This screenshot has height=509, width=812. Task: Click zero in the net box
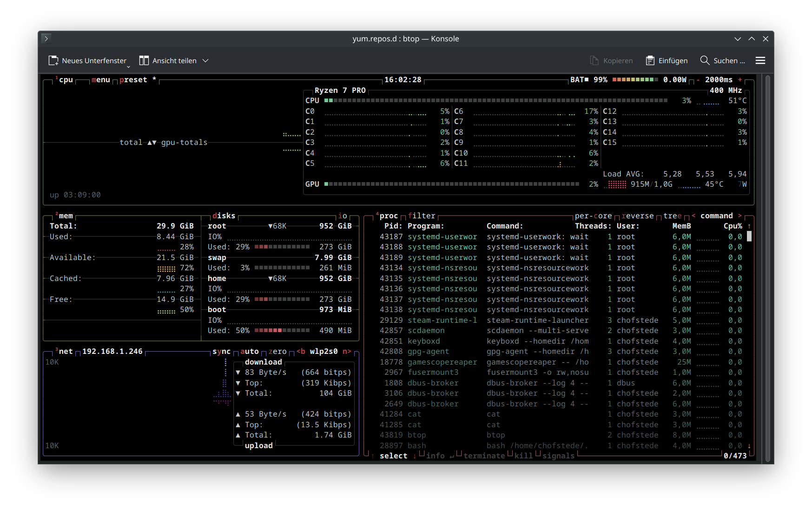coord(277,352)
